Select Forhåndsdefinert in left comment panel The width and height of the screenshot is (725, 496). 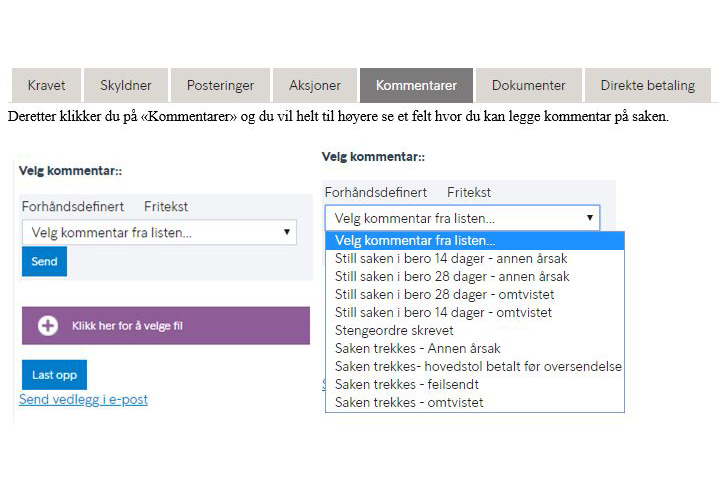coord(73,207)
